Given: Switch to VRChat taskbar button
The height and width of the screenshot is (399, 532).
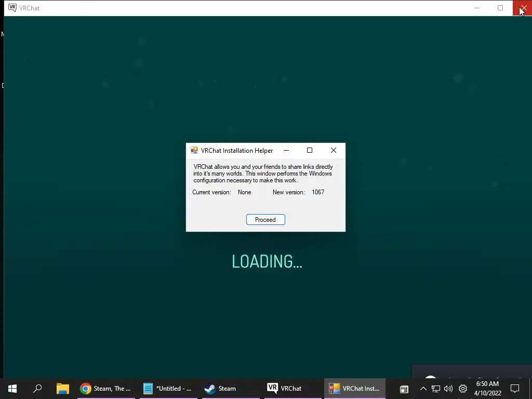Looking at the screenshot, I should pos(293,388).
